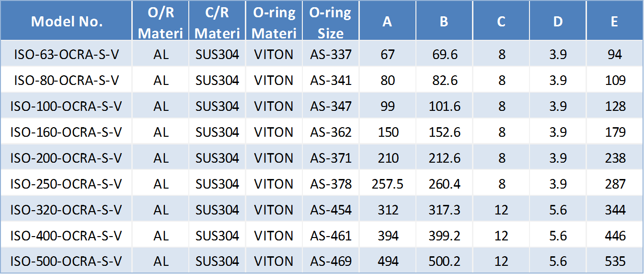Click the value 109 in column E
The image size is (644, 274).
tap(615, 80)
